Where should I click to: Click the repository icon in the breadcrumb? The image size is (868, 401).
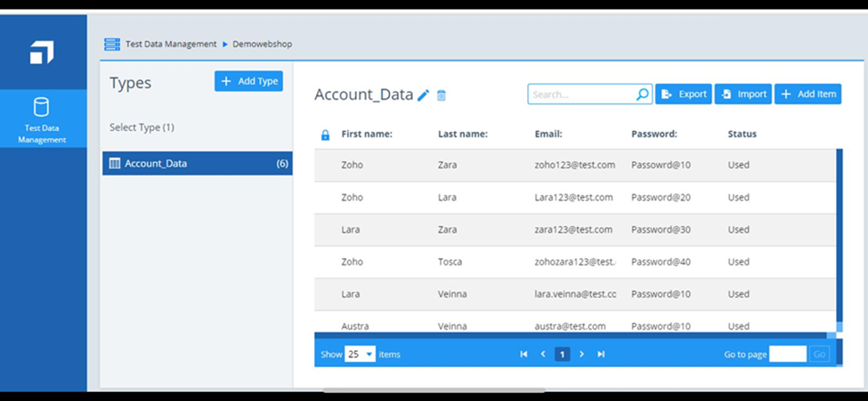112,45
